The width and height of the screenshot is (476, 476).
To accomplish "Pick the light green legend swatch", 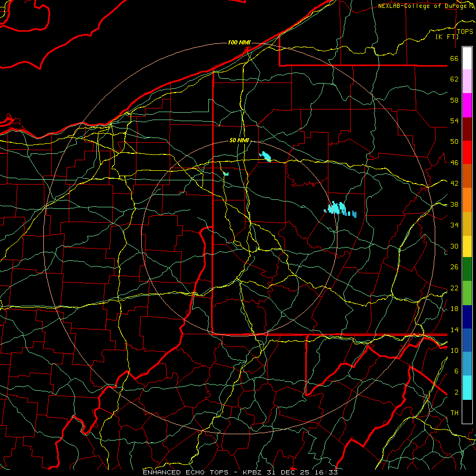I will point(467,293).
